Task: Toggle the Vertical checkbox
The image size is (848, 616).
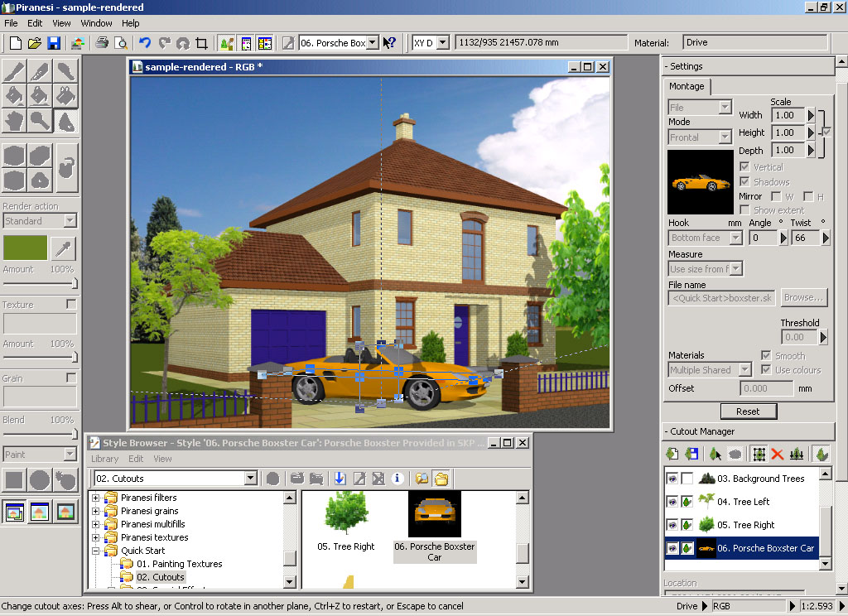Action: [x=744, y=166]
